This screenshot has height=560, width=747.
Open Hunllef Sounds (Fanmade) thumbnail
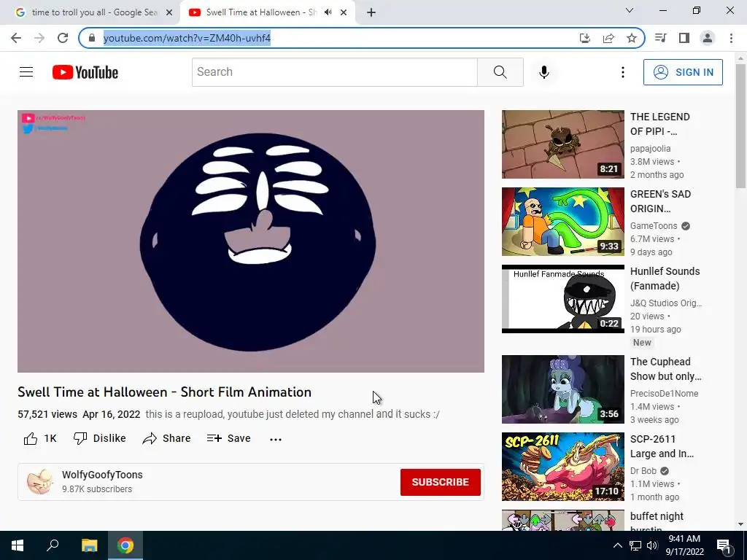tap(562, 298)
